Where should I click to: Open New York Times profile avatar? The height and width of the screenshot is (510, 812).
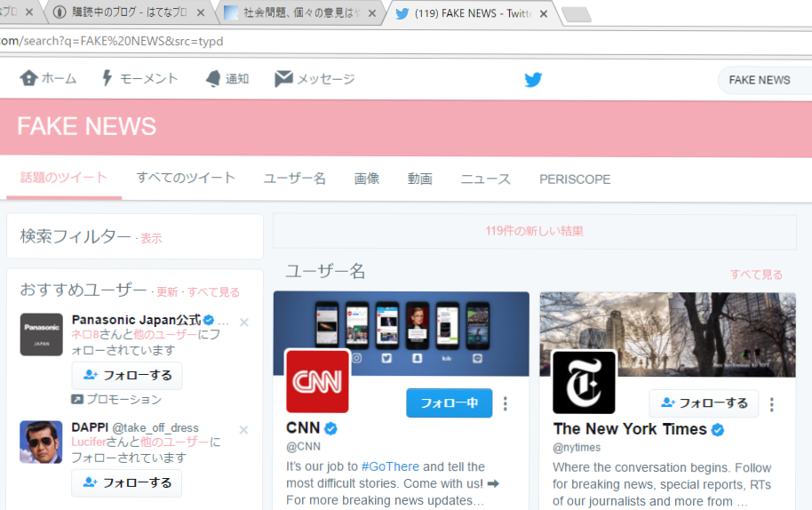point(585,383)
